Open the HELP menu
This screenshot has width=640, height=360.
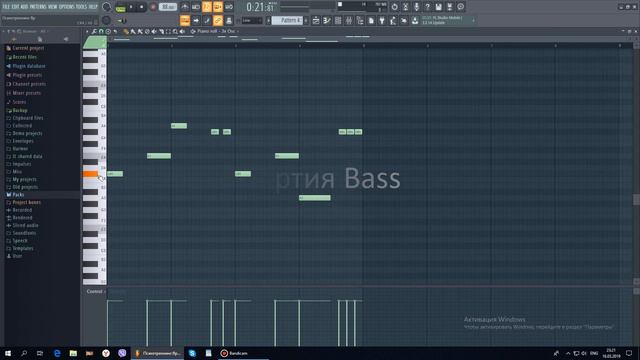93,7
